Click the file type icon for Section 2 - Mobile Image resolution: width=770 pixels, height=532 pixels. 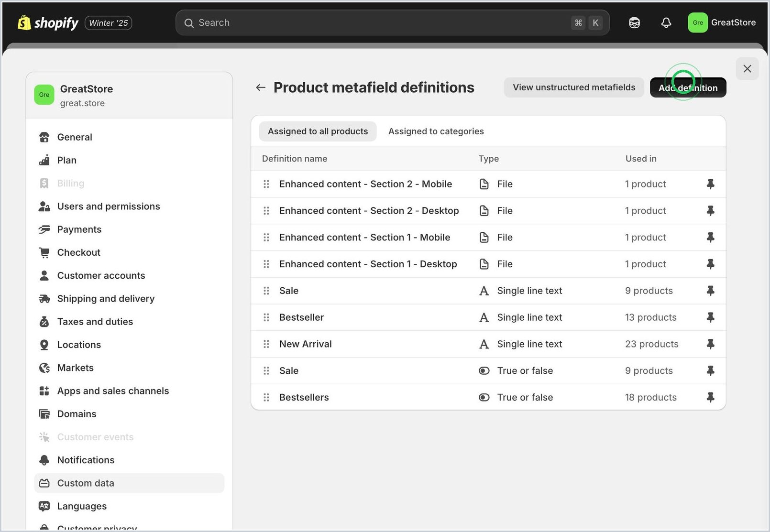tap(484, 184)
